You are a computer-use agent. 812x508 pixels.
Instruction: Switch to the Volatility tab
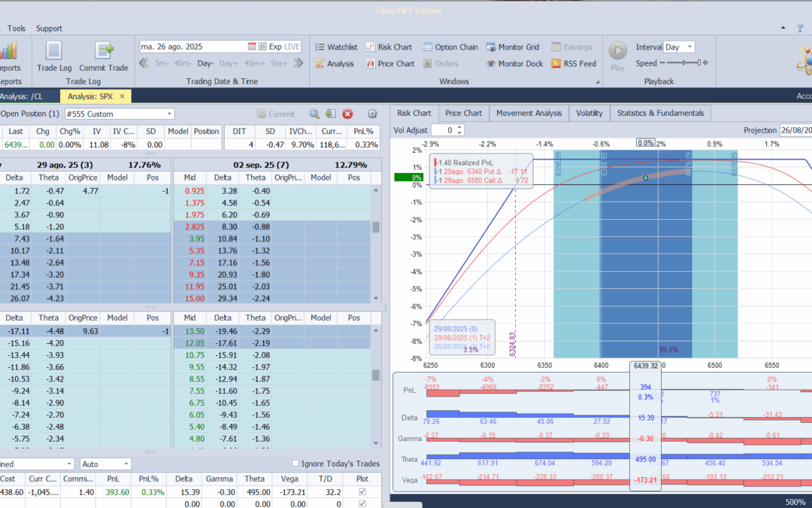click(589, 113)
